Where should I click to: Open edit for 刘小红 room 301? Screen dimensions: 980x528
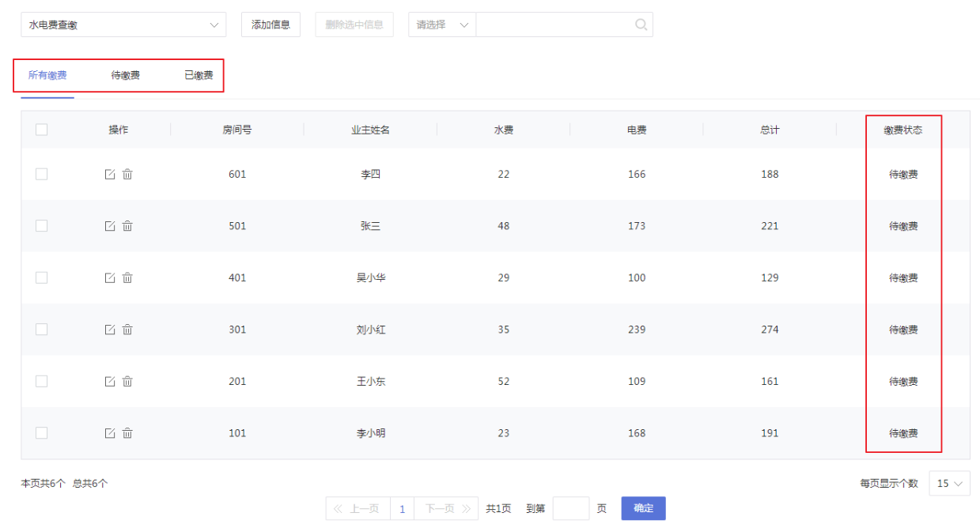coord(110,330)
